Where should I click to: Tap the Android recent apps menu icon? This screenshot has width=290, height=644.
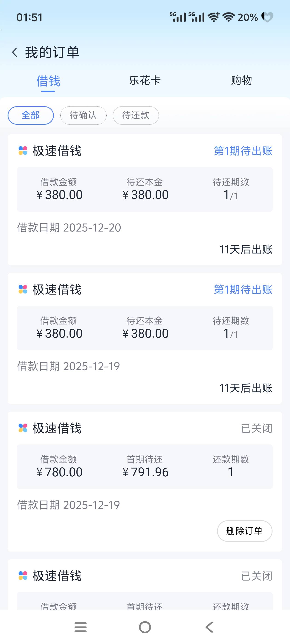pyautogui.click(x=81, y=627)
